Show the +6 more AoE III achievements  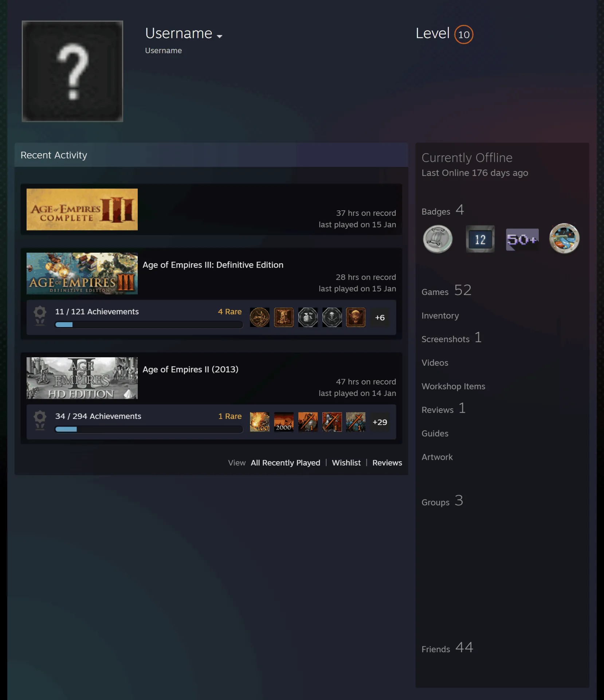(380, 318)
